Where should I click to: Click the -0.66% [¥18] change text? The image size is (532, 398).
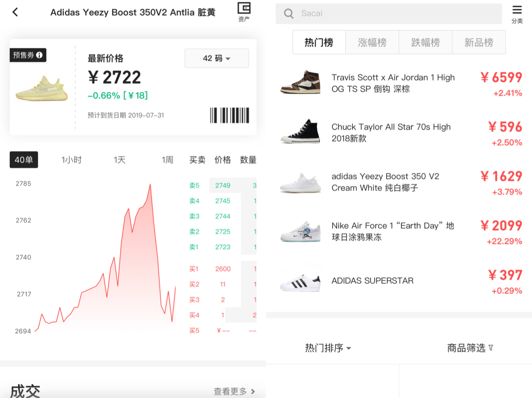point(118,96)
